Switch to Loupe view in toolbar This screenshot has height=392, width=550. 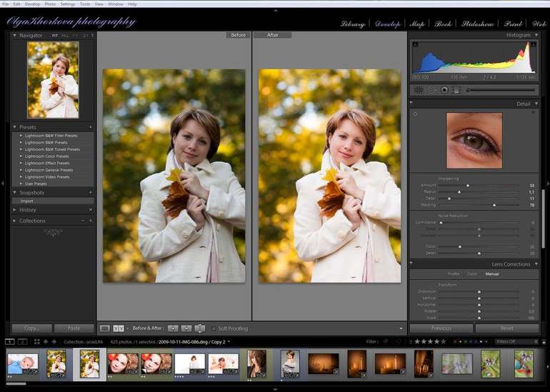pos(105,328)
